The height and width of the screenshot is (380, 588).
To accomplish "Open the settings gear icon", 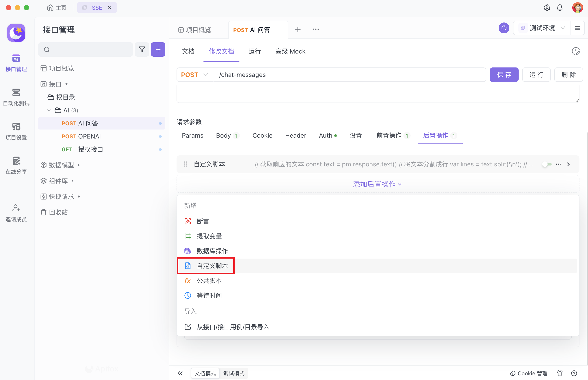I will click(x=547, y=8).
